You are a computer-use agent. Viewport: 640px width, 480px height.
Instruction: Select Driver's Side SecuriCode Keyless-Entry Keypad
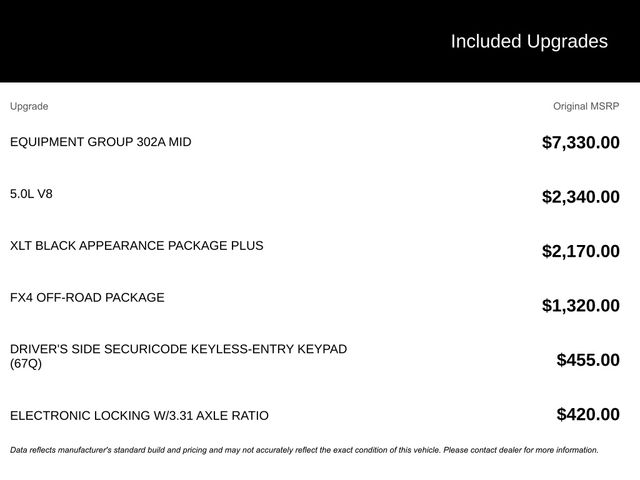(x=178, y=349)
